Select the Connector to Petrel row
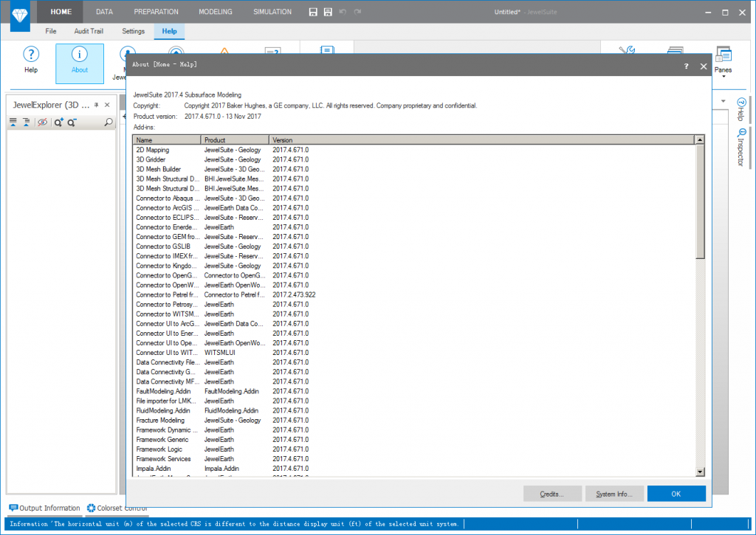The width and height of the screenshot is (756, 535). 414,294
